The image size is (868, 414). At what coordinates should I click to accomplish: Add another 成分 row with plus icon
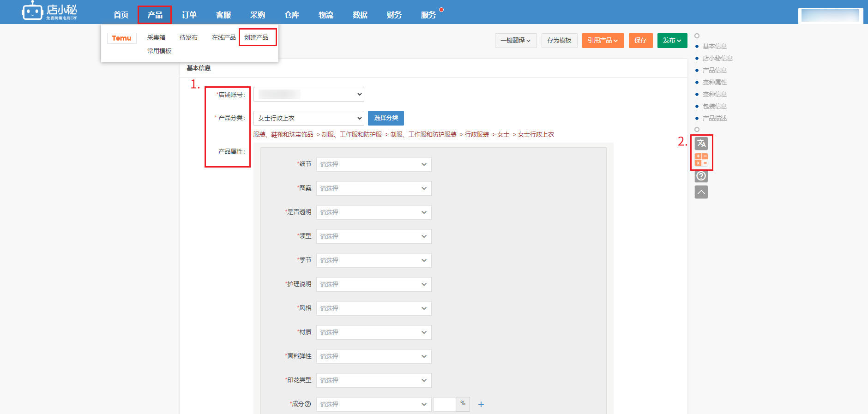(x=481, y=404)
